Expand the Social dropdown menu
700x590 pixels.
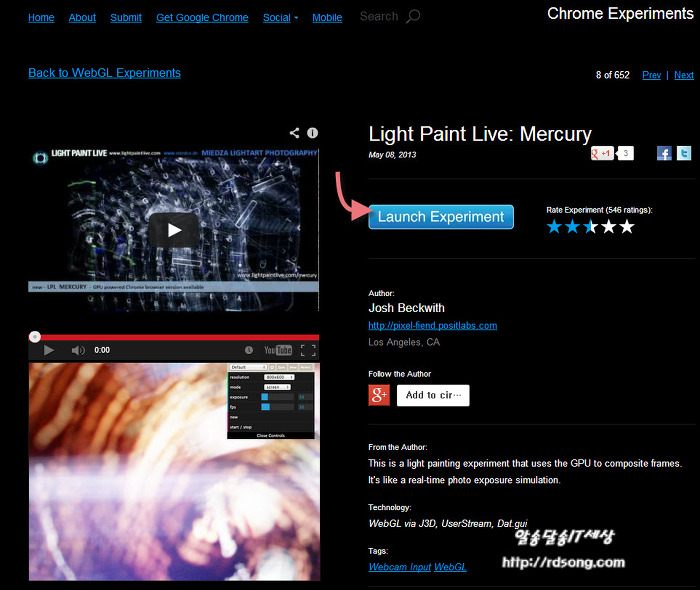click(x=280, y=17)
